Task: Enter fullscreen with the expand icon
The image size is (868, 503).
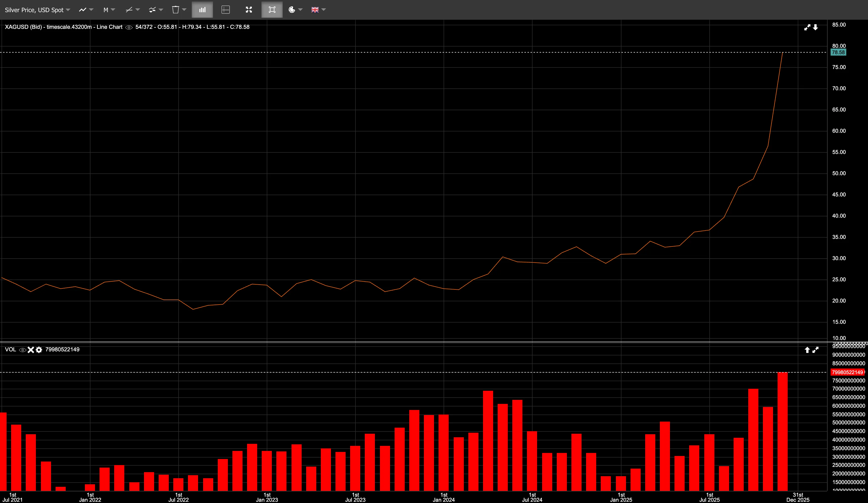Action: coord(249,10)
